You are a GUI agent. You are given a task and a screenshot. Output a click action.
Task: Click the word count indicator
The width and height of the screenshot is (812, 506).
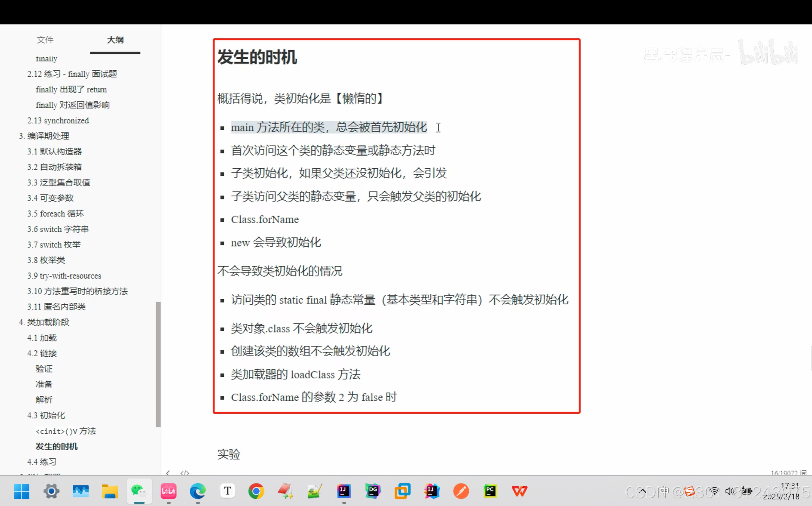[x=788, y=472]
